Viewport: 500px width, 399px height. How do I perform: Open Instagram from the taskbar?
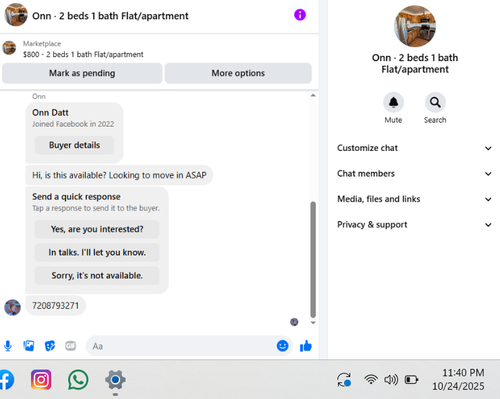click(41, 380)
